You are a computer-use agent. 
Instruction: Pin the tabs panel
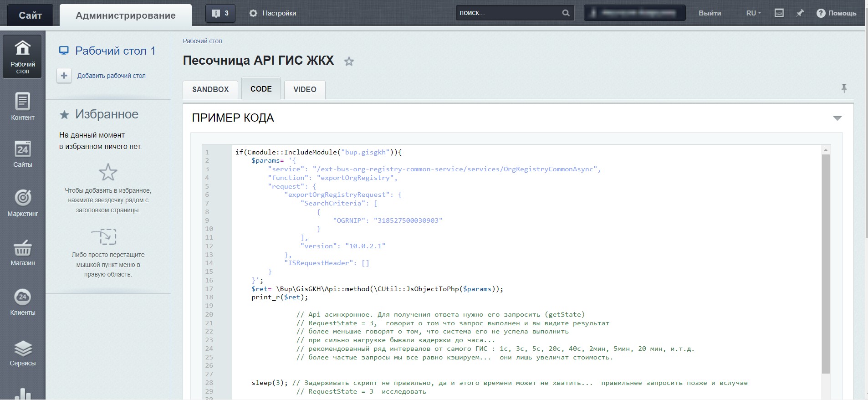(844, 88)
